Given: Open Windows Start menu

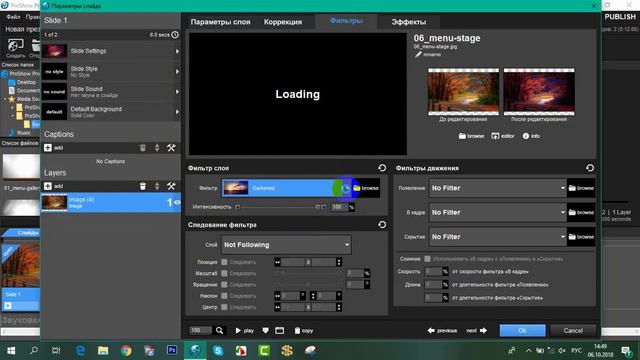Looking at the screenshot, I should coord(11,351).
